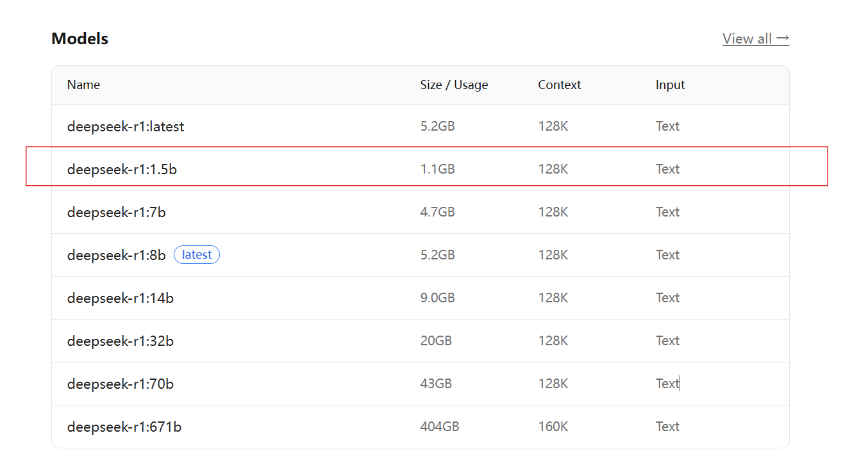Click 128K context in deepseek-r1:7b row
Viewport: 868px width, 465px height.
(x=553, y=212)
